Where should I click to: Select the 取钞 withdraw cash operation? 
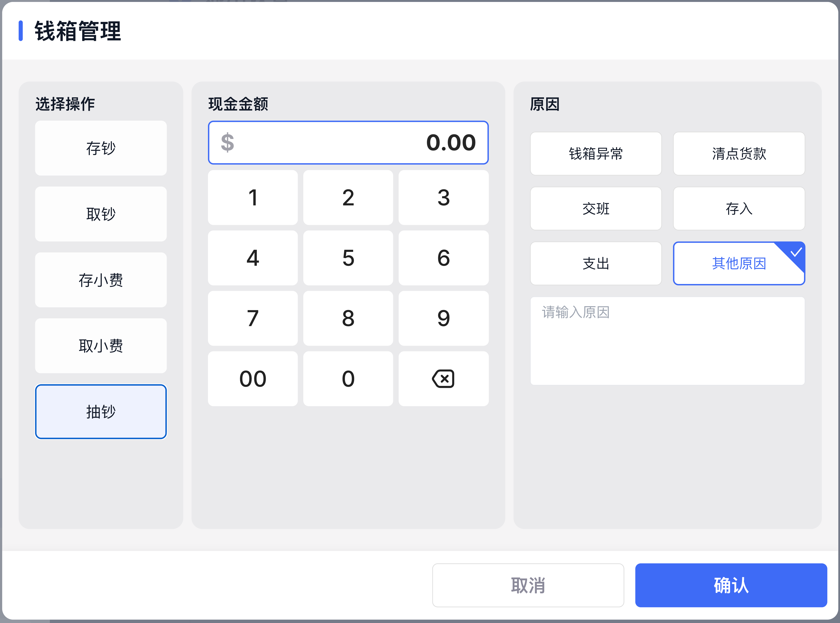point(101,214)
